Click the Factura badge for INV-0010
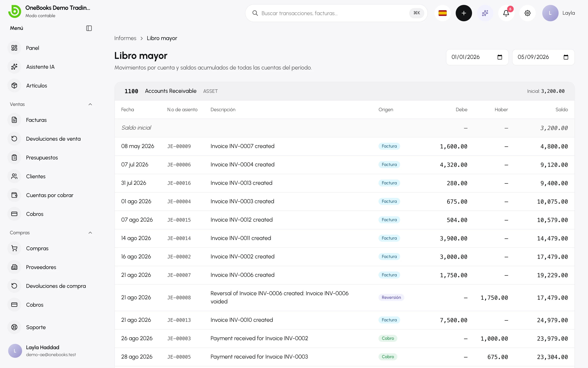The image size is (588, 368). tap(389, 320)
